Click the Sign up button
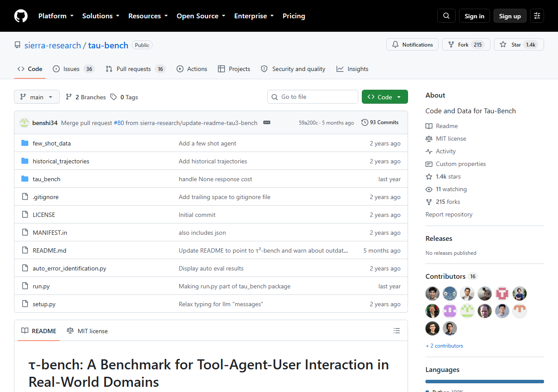558x392 pixels. [x=510, y=16]
